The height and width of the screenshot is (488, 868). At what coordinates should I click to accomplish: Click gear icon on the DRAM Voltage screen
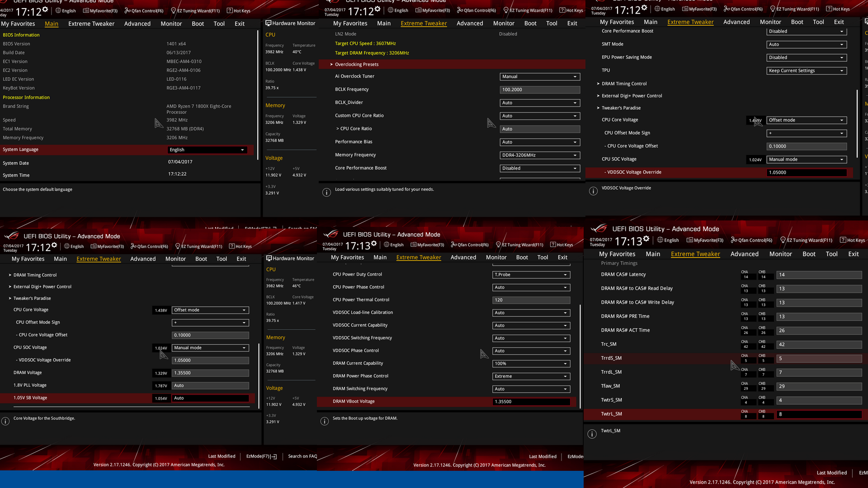click(54, 245)
